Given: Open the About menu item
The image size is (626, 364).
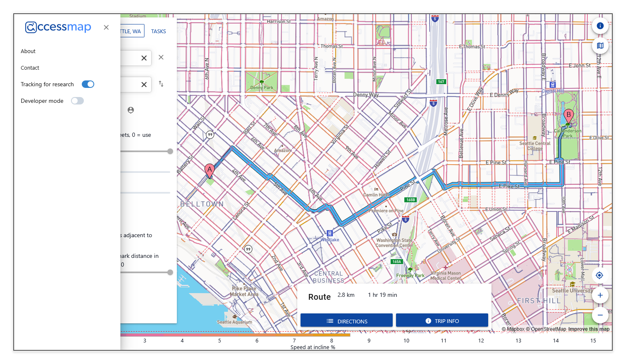Looking at the screenshot, I should pos(28,51).
